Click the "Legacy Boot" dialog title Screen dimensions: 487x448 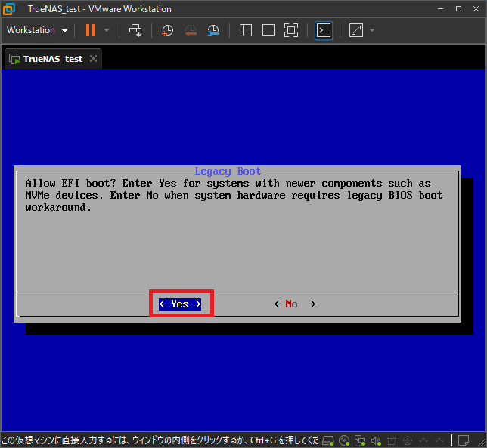point(228,171)
